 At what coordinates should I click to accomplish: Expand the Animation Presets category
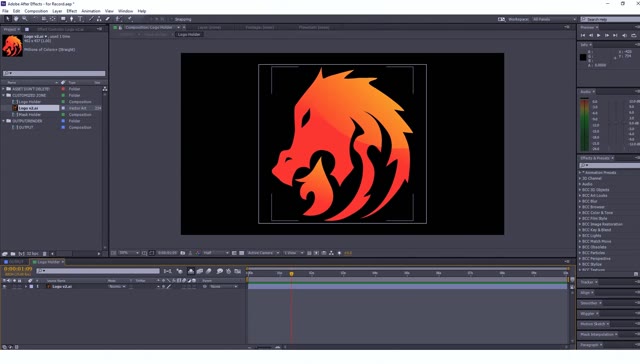(x=580, y=173)
